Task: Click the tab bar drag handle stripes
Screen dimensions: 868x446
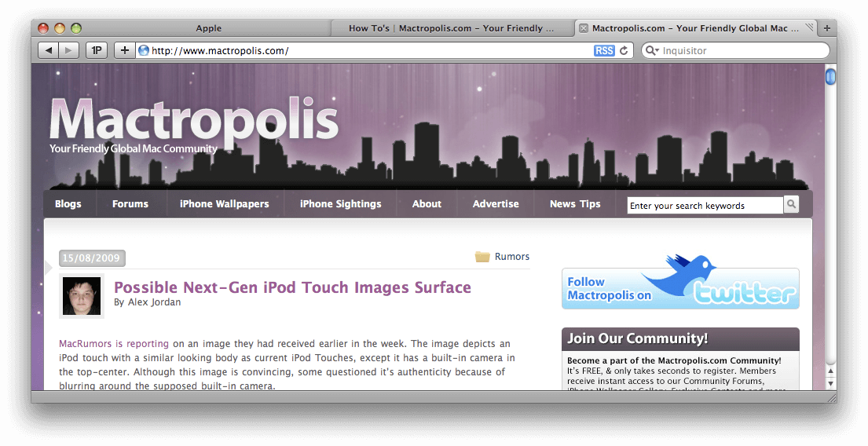Action: pos(810,27)
